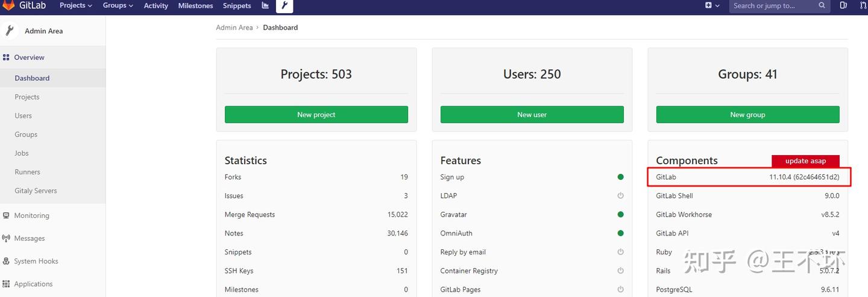This screenshot has width=868, height=297.
Task: Expand the Groups dropdown in navbar
Action: point(118,5)
